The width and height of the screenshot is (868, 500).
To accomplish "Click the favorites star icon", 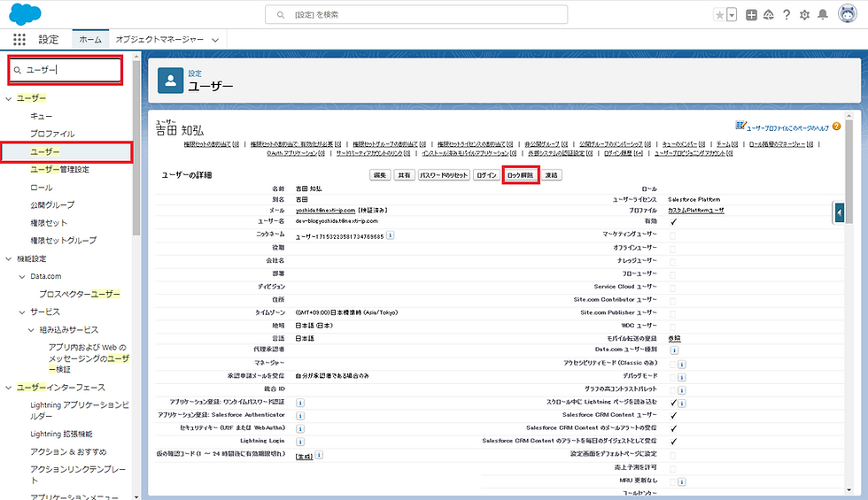I will [x=719, y=15].
